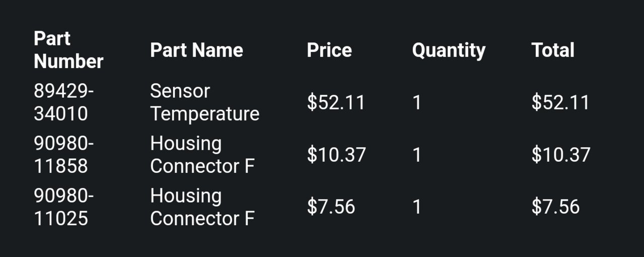Select part number 90980-11858
The width and height of the screenshot is (644, 257).
[64, 155]
